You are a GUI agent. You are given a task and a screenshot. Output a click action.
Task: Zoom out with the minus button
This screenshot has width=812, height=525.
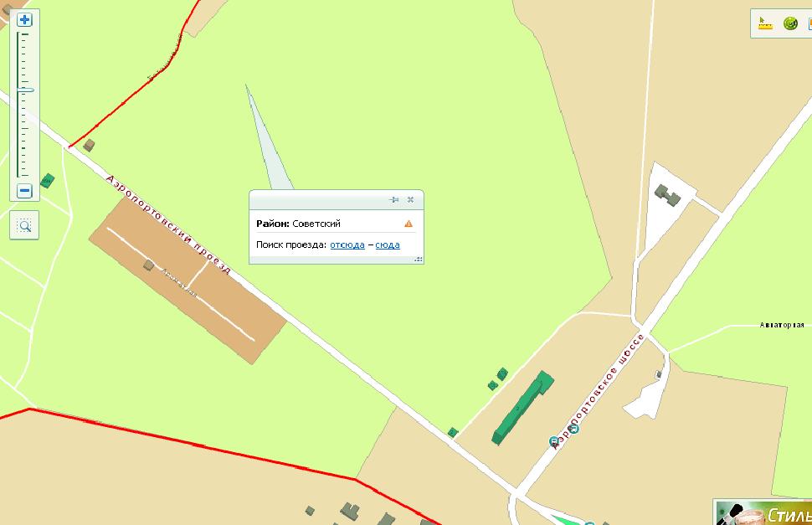pyautogui.click(x=24, y=191)
